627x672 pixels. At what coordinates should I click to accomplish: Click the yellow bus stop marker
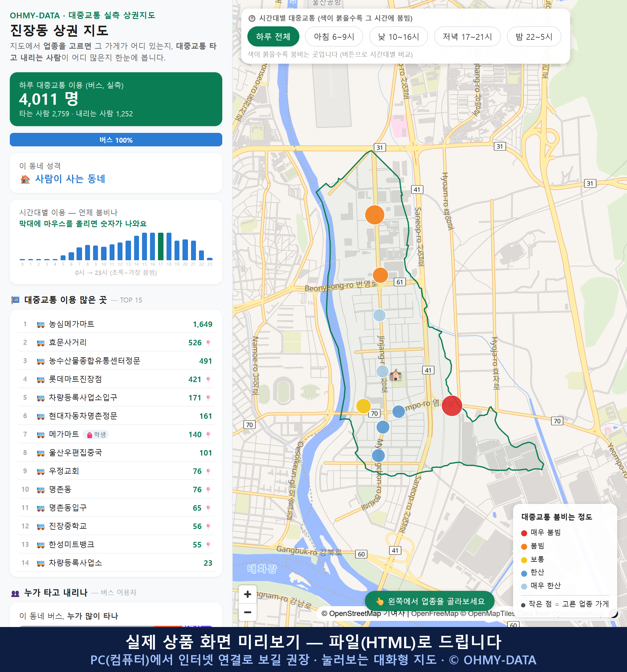[363, 406]
